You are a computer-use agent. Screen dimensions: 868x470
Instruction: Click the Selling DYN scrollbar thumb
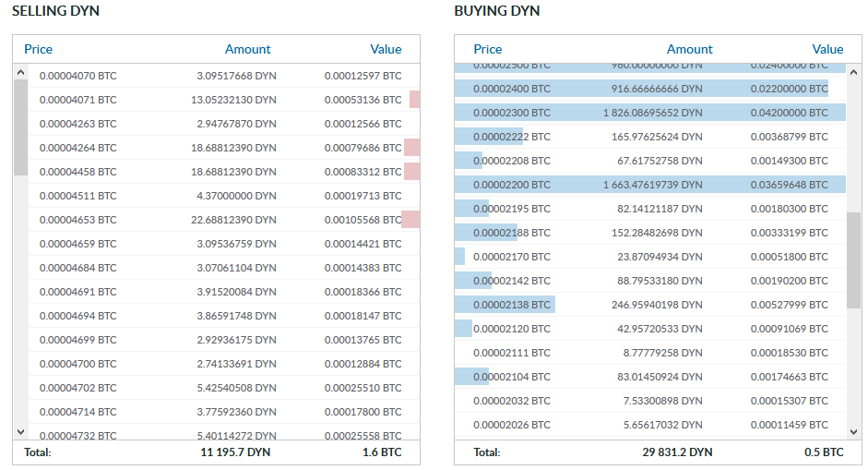click(20, 127)
